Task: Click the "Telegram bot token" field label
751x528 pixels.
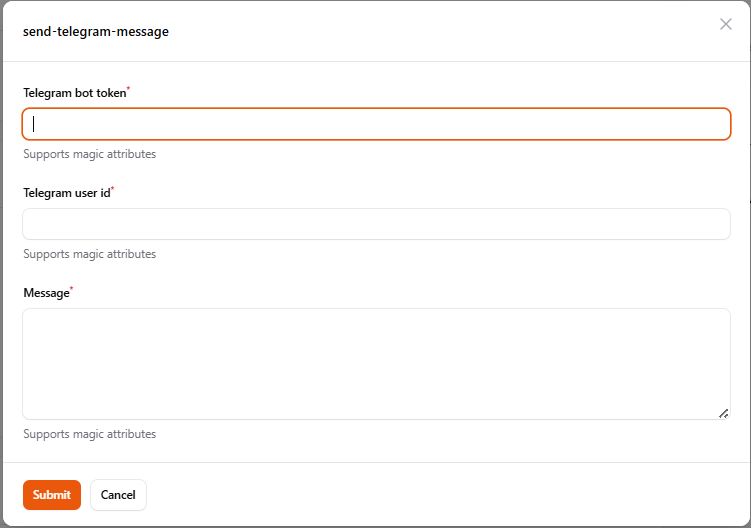Action: [75, 93]
